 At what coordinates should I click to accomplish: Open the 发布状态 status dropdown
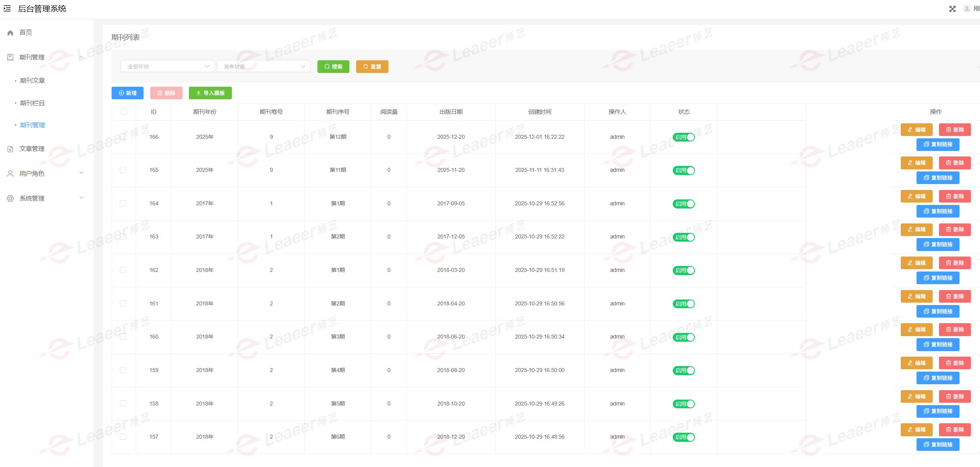(x=263, y=67)
